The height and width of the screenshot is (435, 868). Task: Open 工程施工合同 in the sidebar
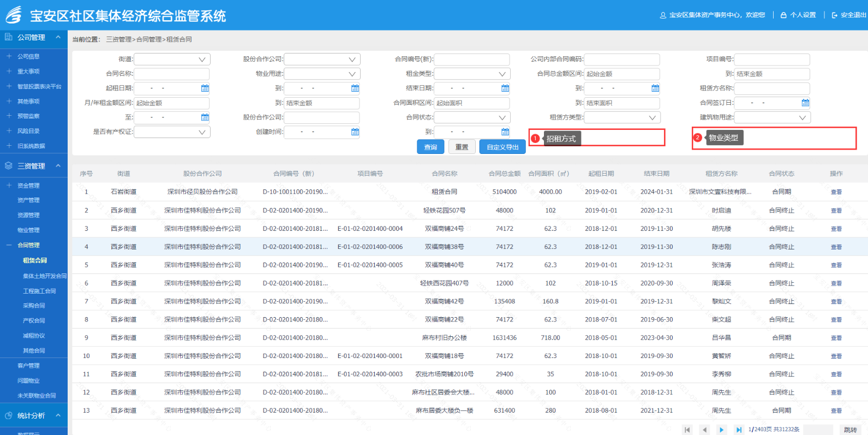(x=39, y=291)
